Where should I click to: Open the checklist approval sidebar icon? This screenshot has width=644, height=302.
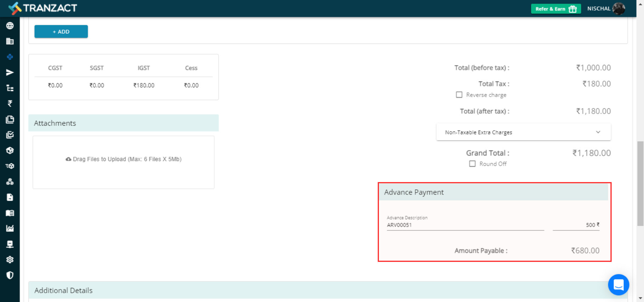click(x=10, y=135)
